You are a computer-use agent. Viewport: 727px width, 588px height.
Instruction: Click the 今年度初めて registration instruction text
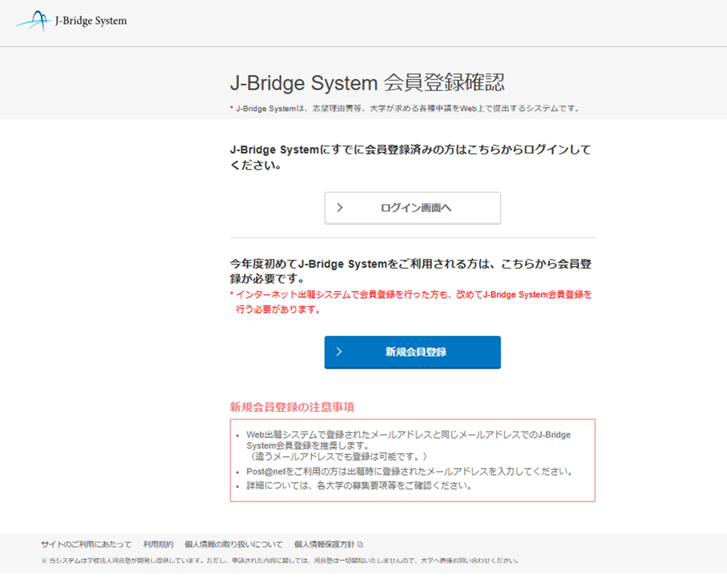pos(410,271)
